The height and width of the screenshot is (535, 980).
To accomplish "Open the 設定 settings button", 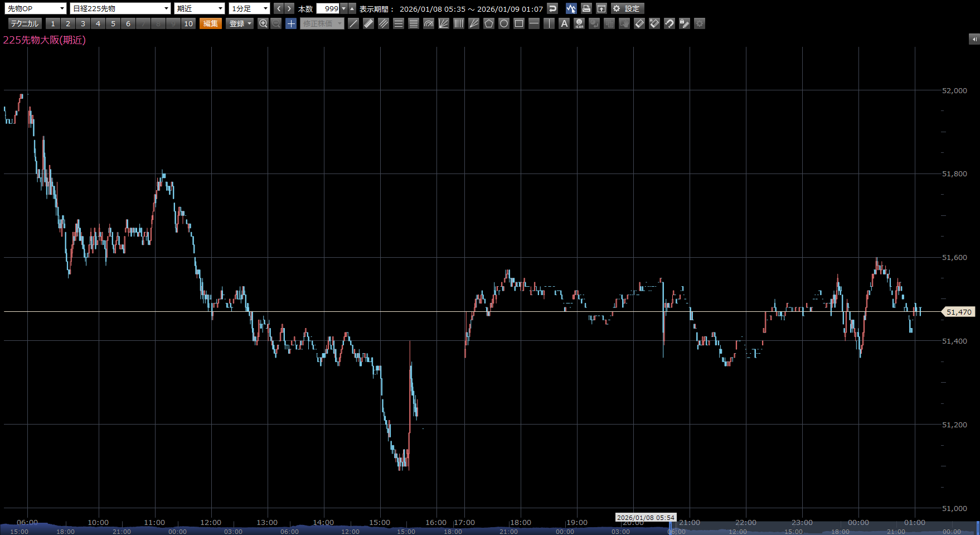I will pos(627,8).
